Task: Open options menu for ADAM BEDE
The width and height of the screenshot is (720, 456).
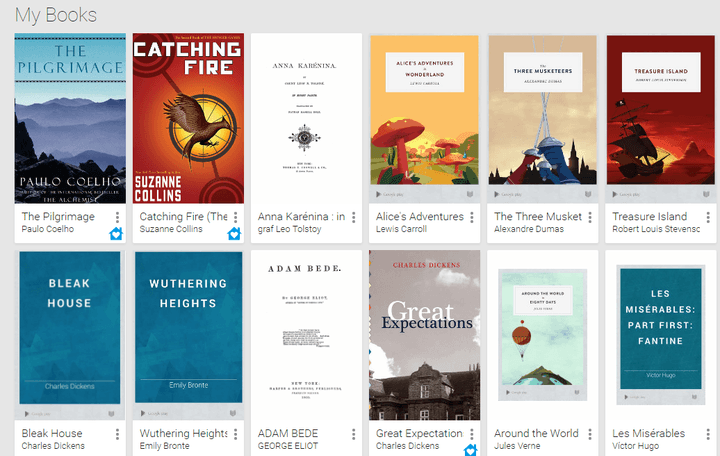Action: click(x=354, y=434)
